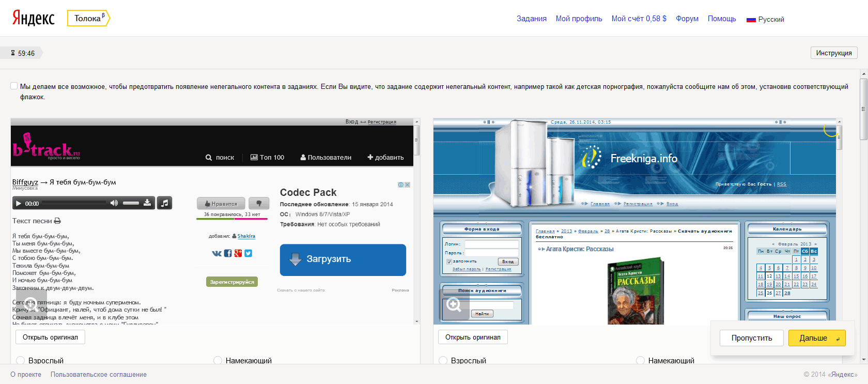Check the illegal content report checkbox
This screenshot has height=384, width=868.
[14, 86]
